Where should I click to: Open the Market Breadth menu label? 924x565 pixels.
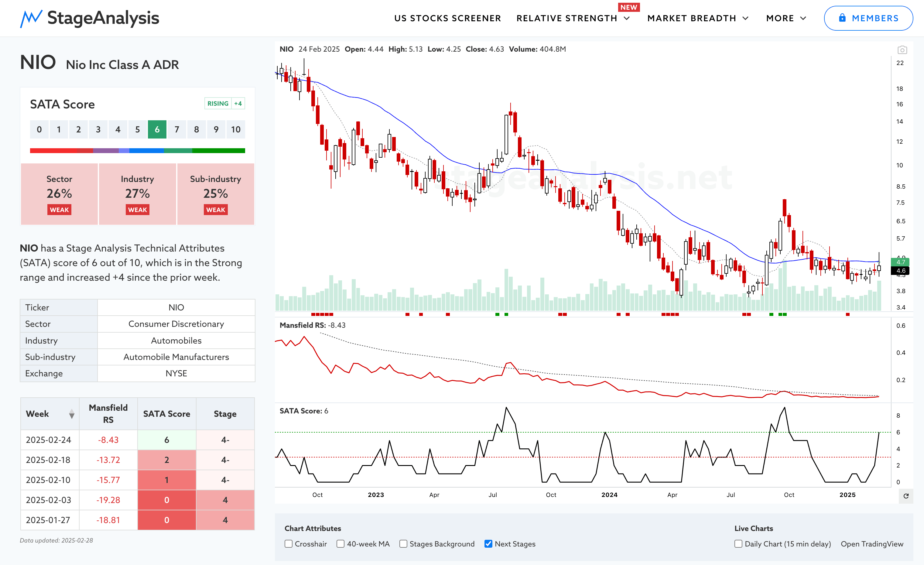coord(692,18)
